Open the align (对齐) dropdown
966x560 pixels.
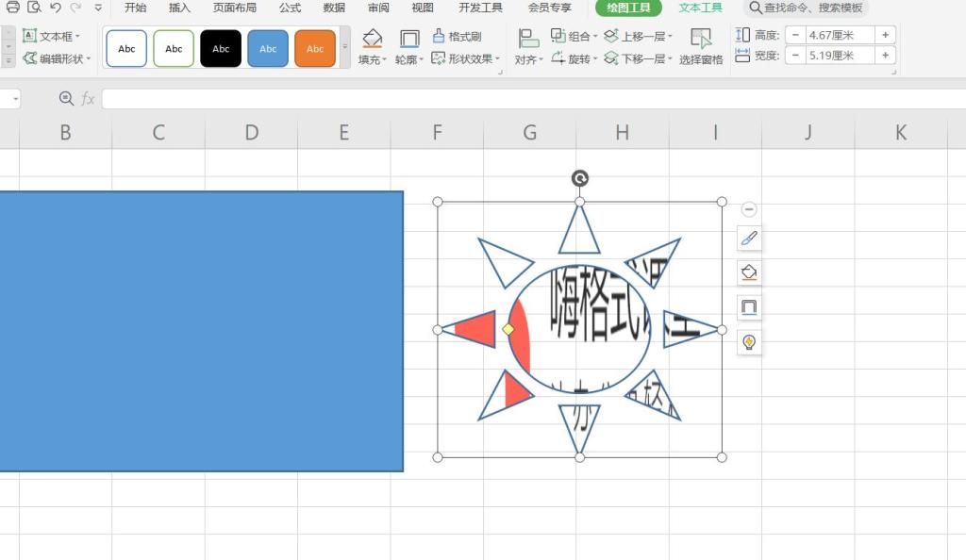tap(529, 59)
